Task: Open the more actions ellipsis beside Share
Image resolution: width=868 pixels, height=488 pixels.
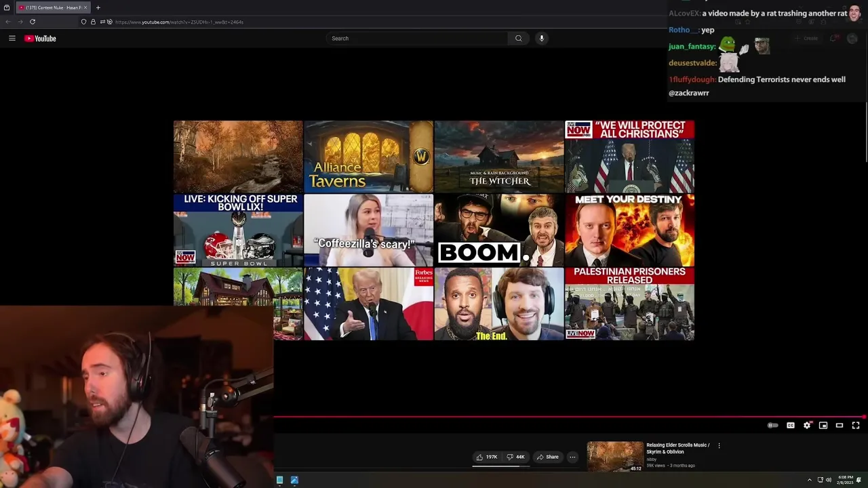Action: click(572, 457)
